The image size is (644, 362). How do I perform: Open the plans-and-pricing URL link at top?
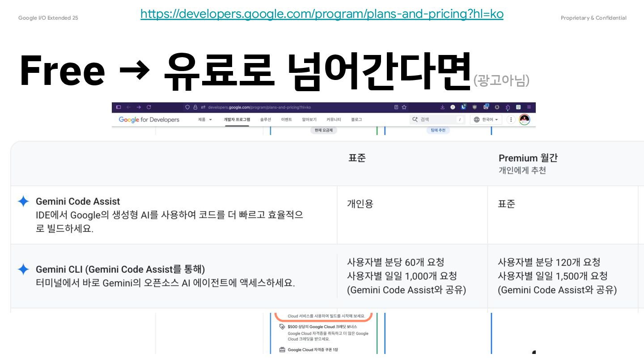322,14
